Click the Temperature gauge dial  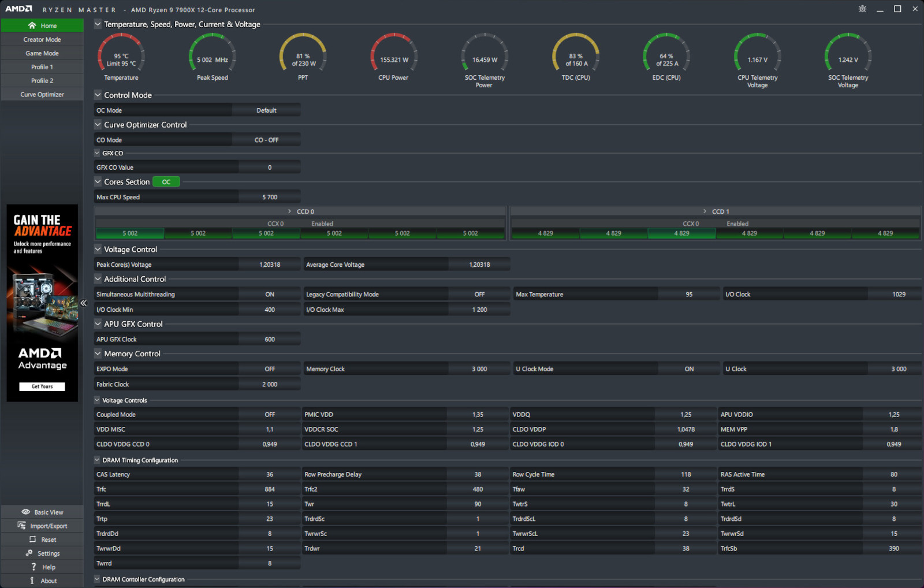(121, 55)
